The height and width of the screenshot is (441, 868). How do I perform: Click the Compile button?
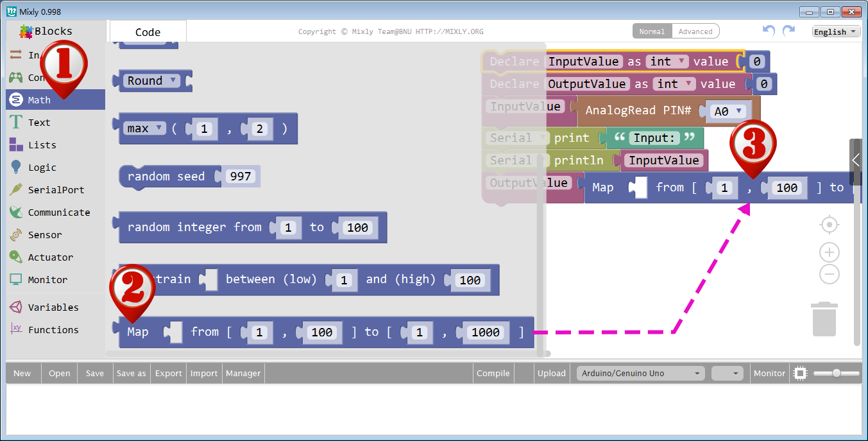tap(493, 374)
